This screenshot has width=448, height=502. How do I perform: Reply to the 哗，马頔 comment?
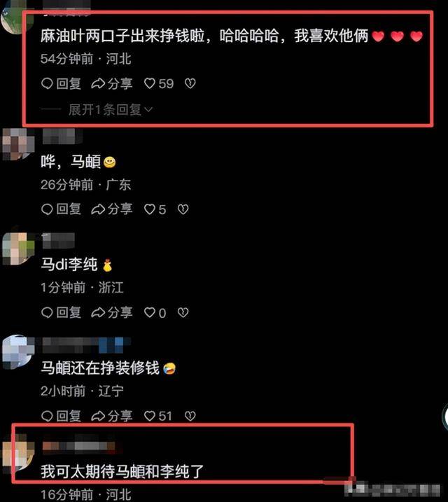tap(61, 209)
